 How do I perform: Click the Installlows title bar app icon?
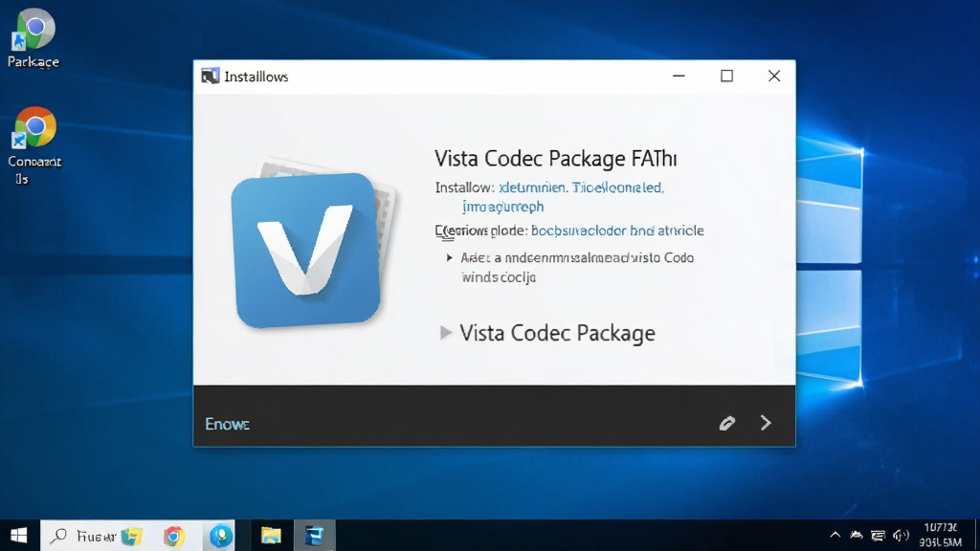210,77
